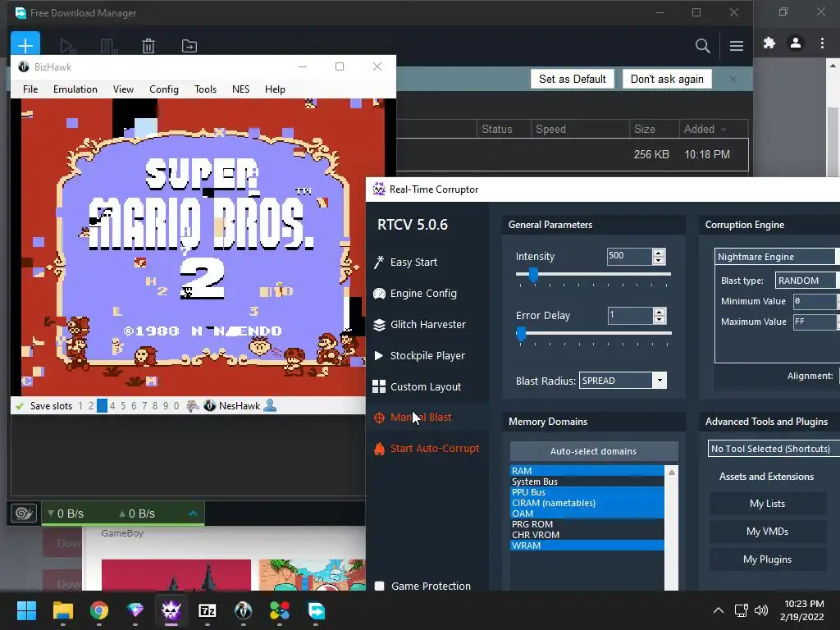
Task: Open the BizHawk Tools menu
Action: point(205,89)
